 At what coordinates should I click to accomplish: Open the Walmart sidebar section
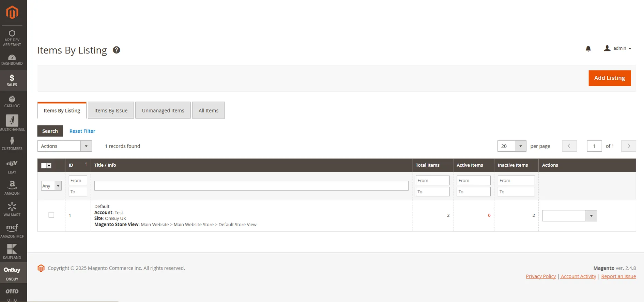click(x=12, y=209)
